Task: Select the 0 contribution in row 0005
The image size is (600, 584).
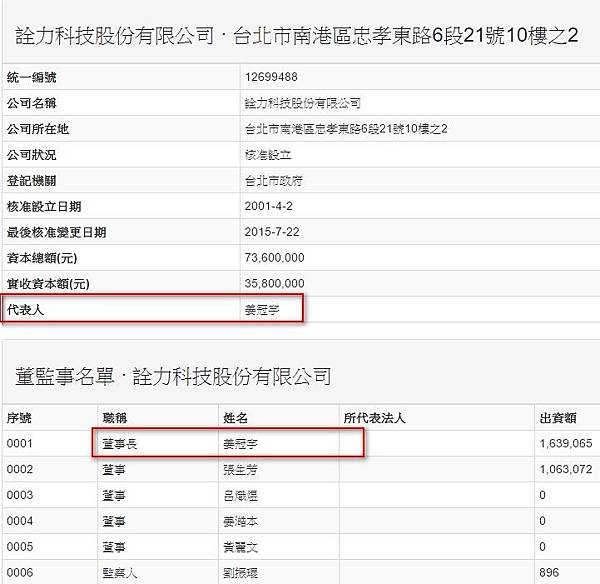Action: 543,547
